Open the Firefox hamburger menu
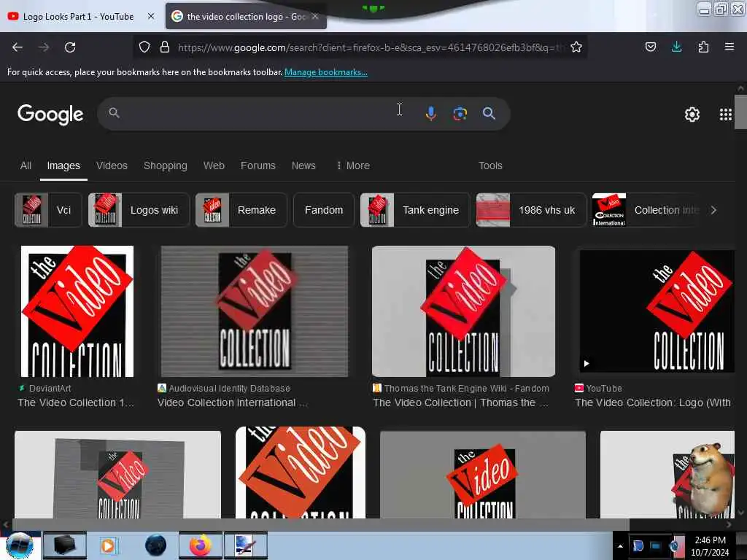Image resolution: width=747 pixels, height=560 pixels. click(x=729, y=47)
